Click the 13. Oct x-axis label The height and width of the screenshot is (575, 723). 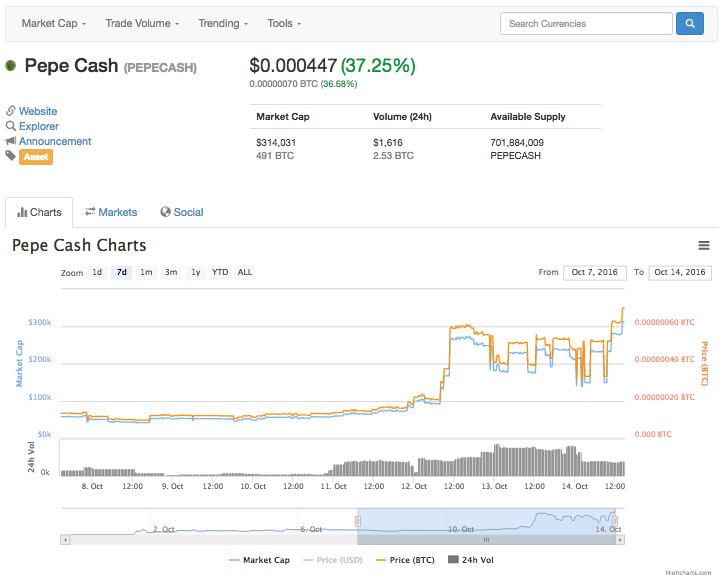(x=494, y=486)
